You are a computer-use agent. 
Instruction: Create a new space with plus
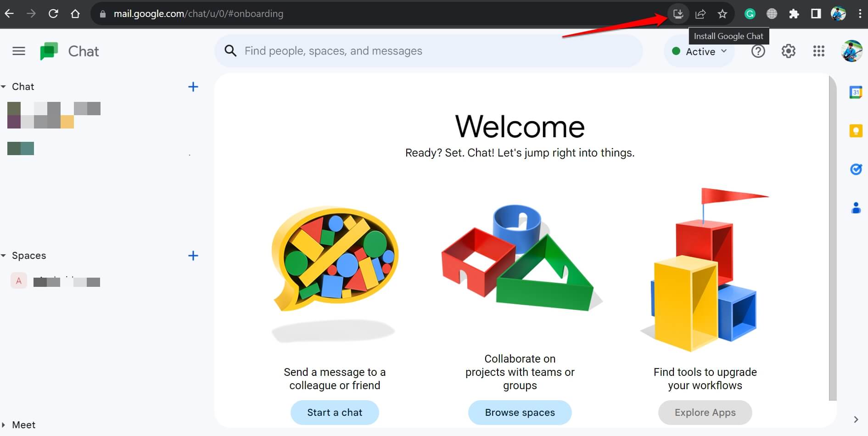193,256
